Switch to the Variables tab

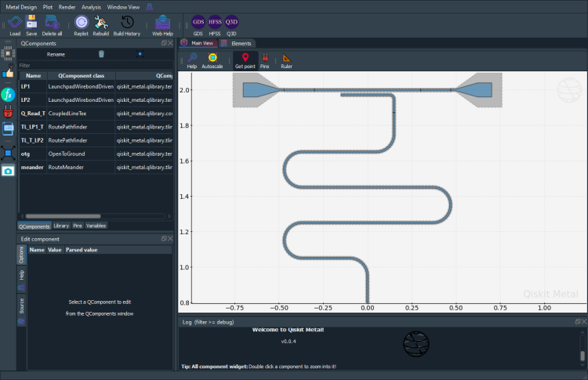96,226
